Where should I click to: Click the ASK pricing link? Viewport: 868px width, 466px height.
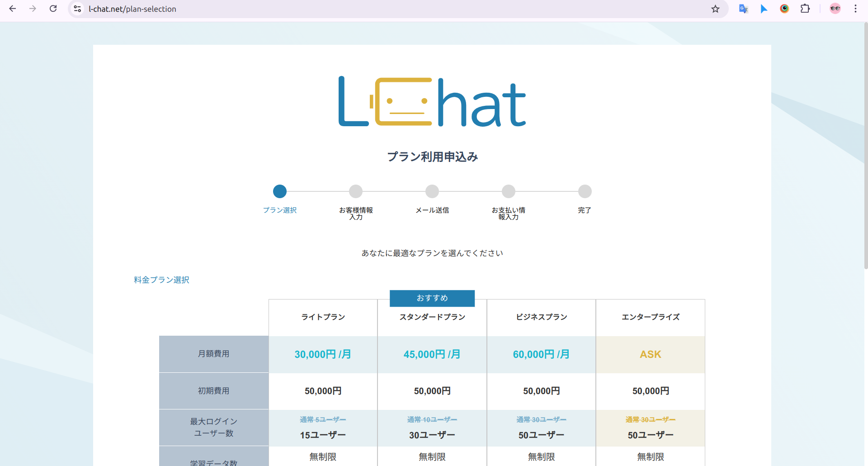coord(650,354)
